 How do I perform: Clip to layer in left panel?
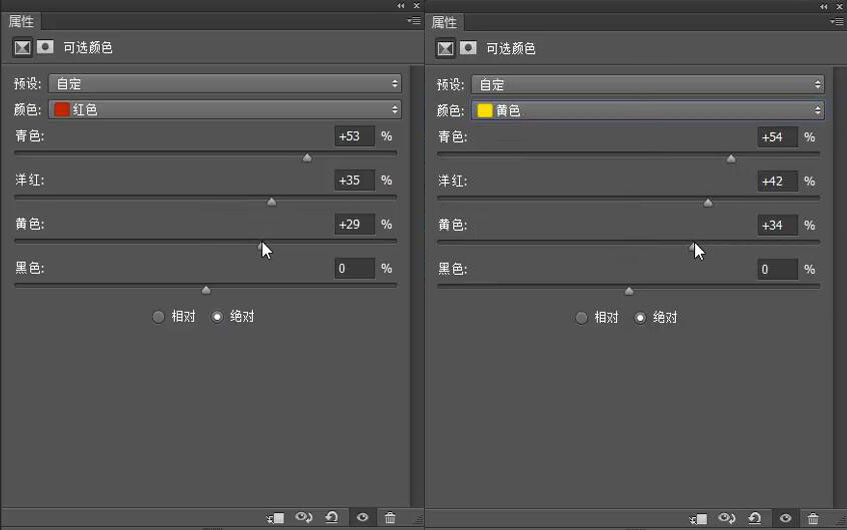tap(275, 518)
